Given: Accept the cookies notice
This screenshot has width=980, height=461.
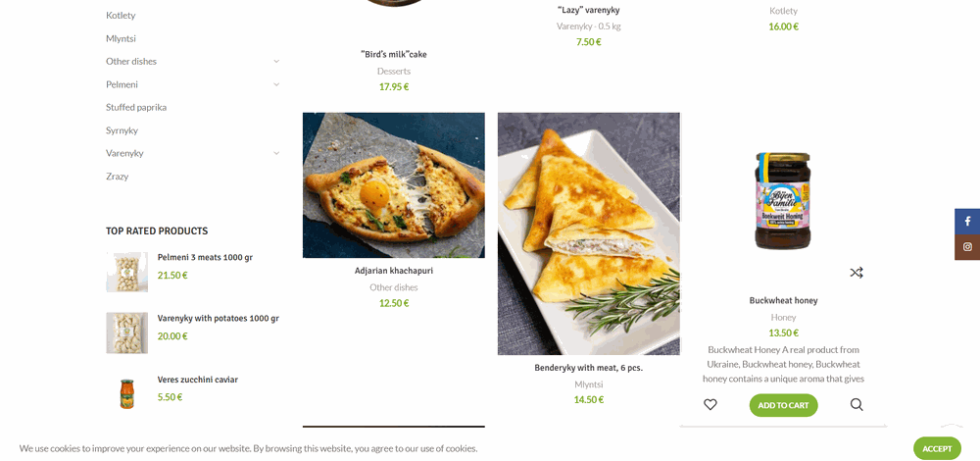Looking at the screenshot, I should (x=937, y=448).
